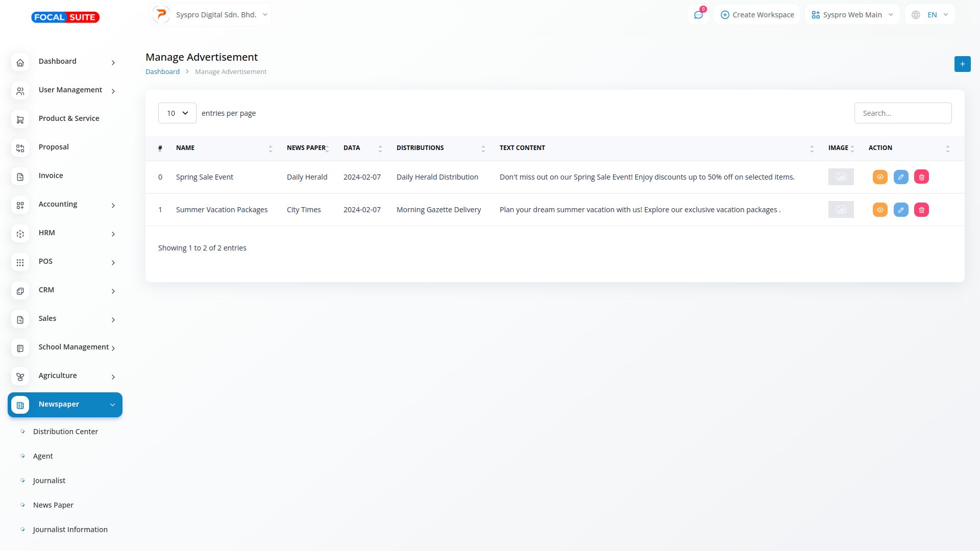The height and width of the screenshot is (551, 980).
Task: View Summer Vacation Packages with eye icon
Action: pos(880,210)
